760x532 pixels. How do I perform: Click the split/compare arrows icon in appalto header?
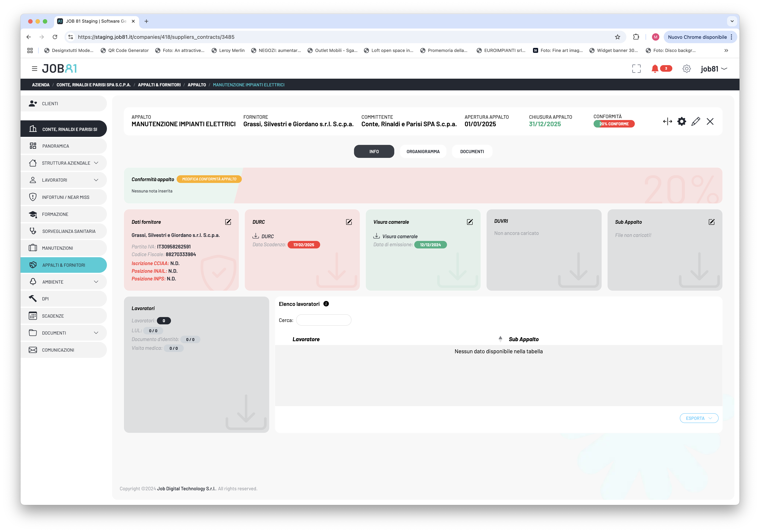tap(667, 121)
